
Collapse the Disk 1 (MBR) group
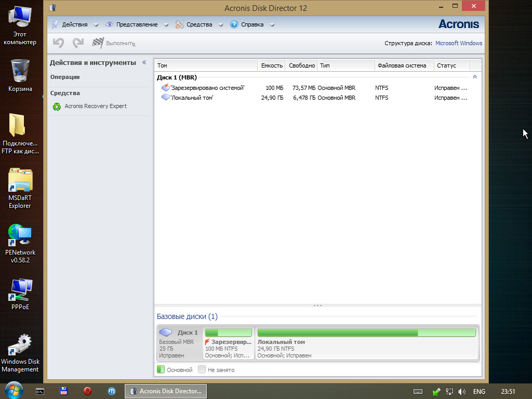coord(474,77)
